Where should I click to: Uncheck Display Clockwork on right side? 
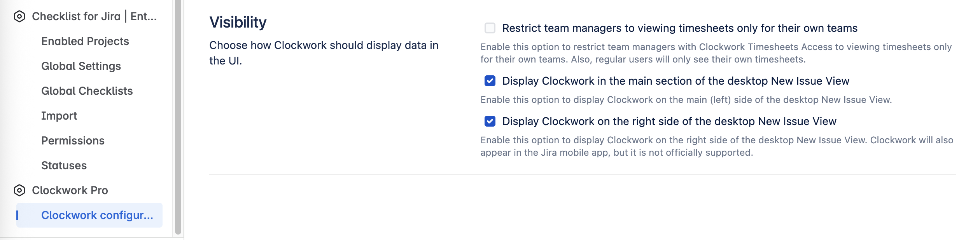(490, 121)
